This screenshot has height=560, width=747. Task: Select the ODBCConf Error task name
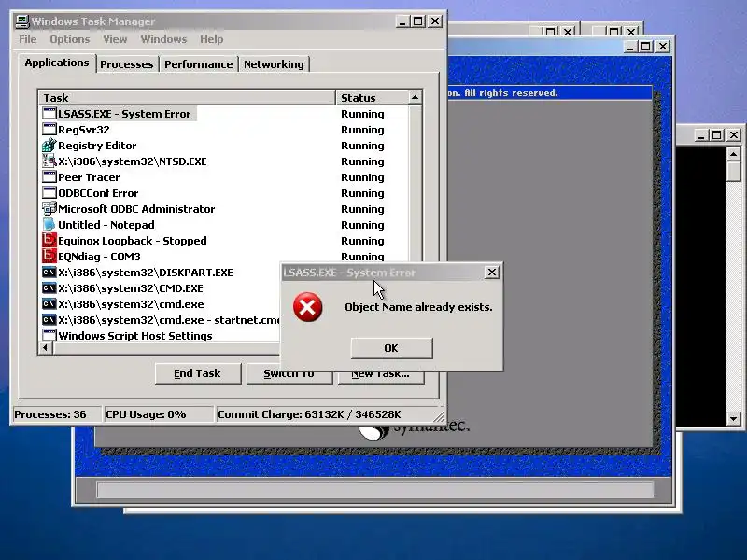point(98,193)
